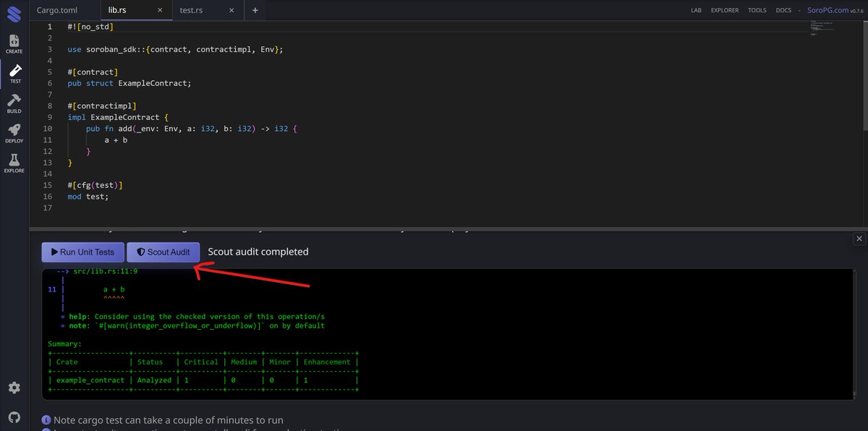Screen dimensions: 868x431
Task: Click the 'Analyzed' status cell
Action: pyautogui.click(x=154, y=380)
